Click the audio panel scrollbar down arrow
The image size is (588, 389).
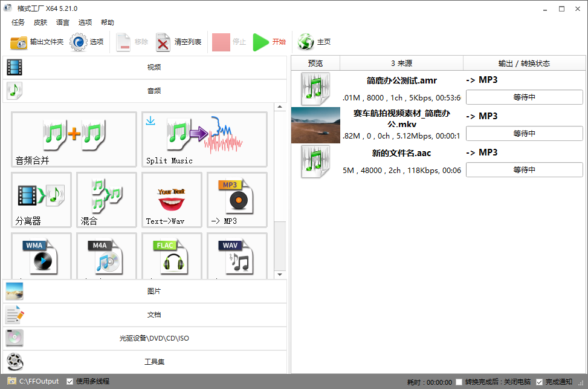[280, 274]
